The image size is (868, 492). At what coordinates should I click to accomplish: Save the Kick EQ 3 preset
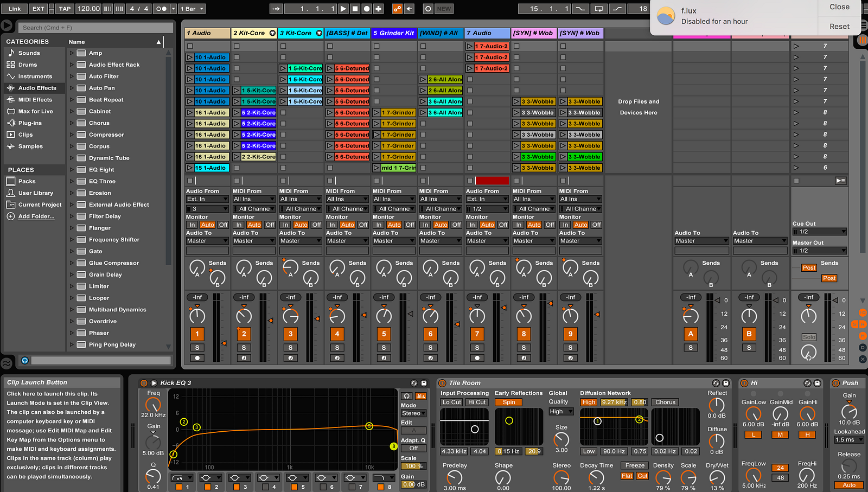pyautogui.click(x=424, y=383)
